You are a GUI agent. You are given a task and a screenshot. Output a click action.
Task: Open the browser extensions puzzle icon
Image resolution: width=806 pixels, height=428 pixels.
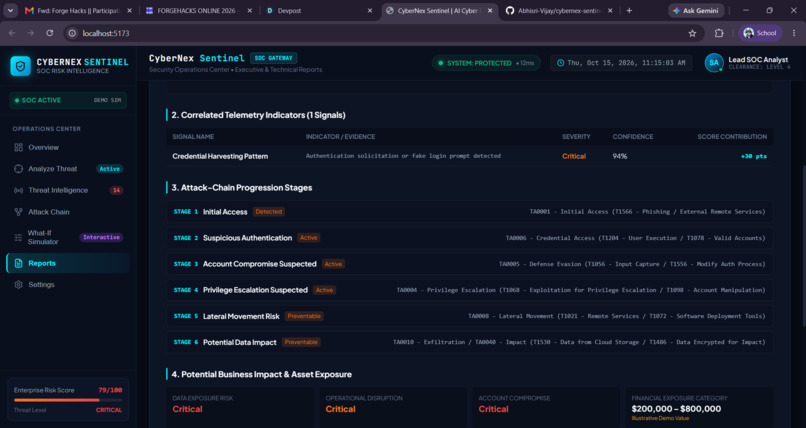point(719,33)
